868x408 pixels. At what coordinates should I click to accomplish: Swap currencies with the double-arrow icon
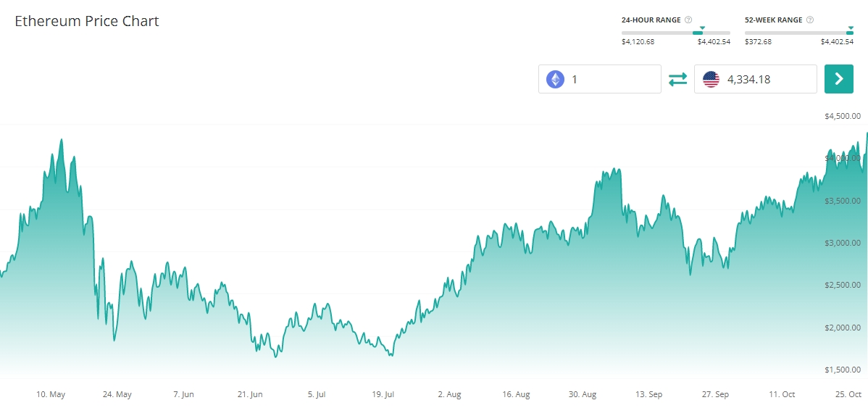[x=677, y=79]
